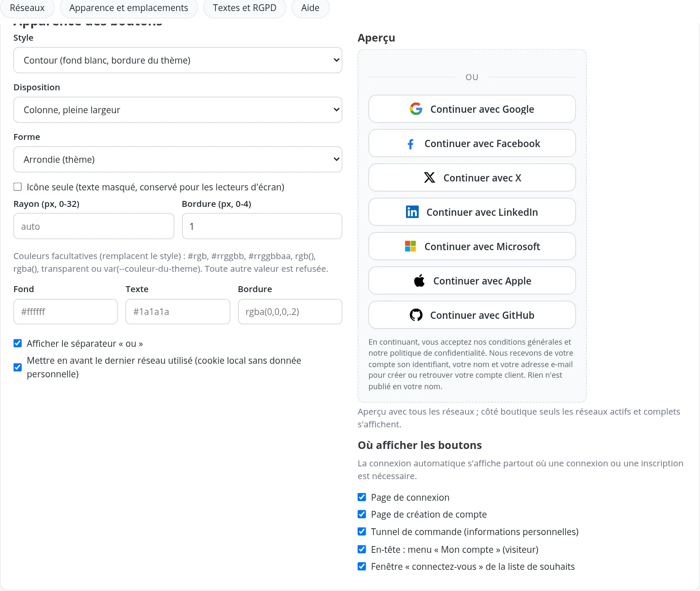The height and width of the screenshot is (591, 700).
Task: Open the Forme dropdown
Action: coord(178,159)
